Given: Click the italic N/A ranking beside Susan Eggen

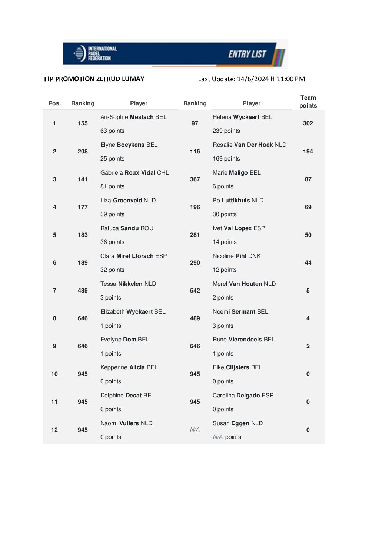Looking at the screenshot, I should coord(195,430).
